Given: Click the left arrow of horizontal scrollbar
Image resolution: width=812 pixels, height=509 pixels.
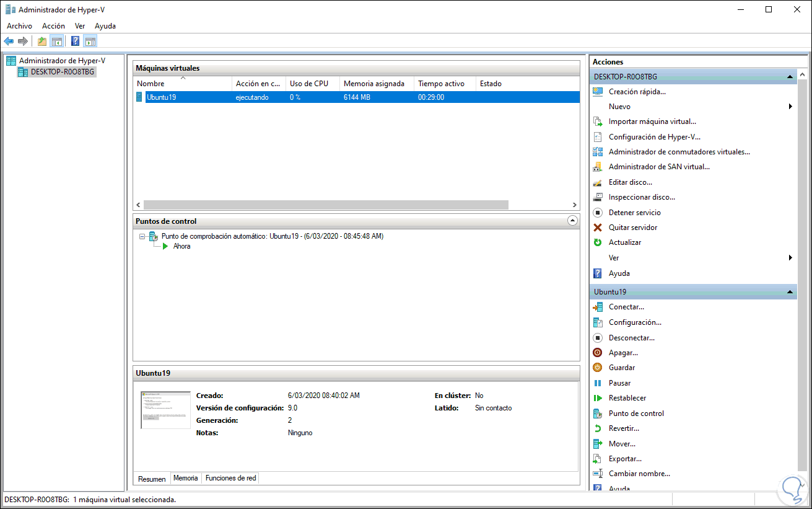Looking at the screenshot, I should coord(139,205).
